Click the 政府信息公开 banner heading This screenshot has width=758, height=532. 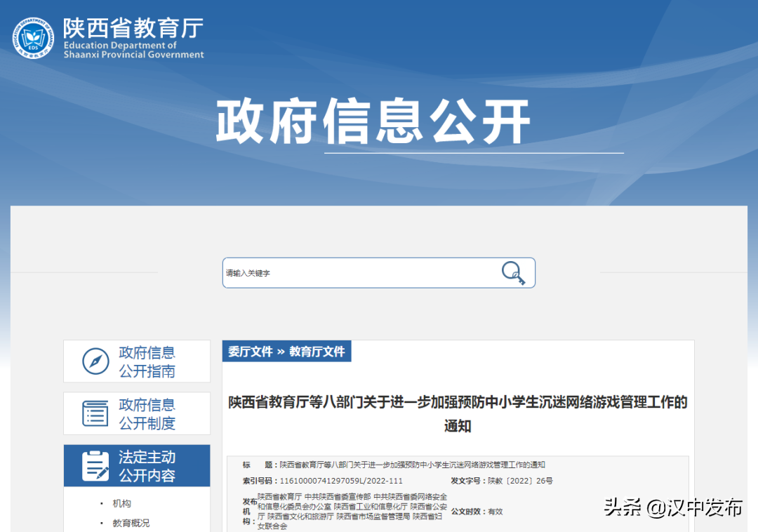373,121
